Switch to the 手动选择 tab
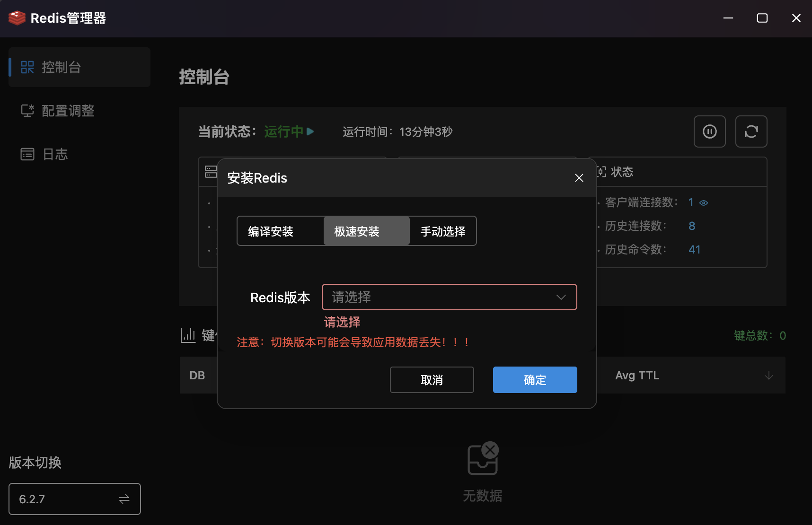 (x=443, y=231)
